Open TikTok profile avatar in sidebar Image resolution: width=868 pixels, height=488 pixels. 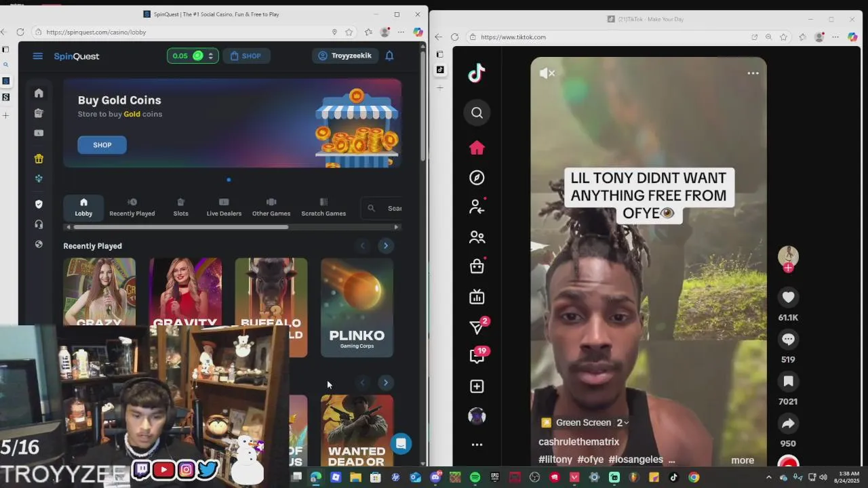[x=477, y=415]
